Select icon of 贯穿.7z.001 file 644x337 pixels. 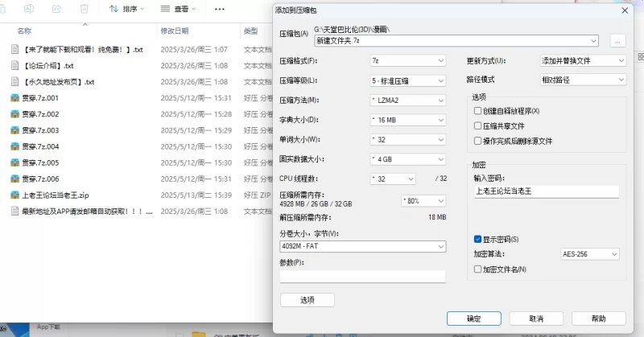[14, 98]
